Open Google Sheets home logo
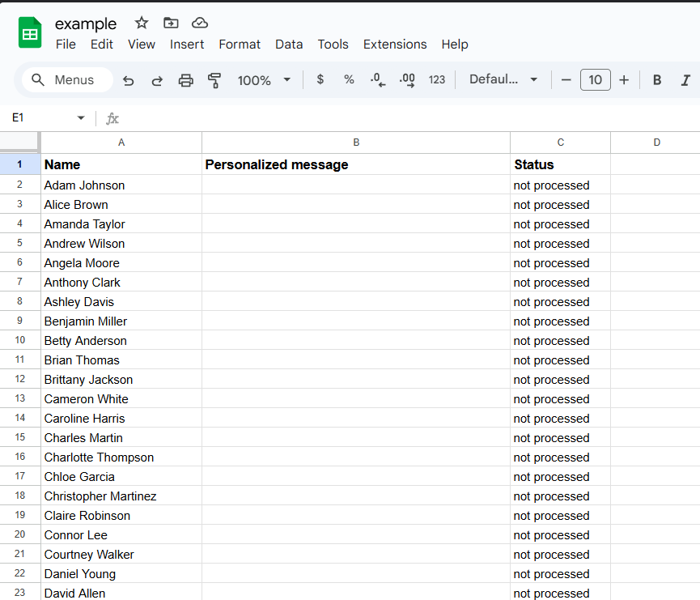Image resolution: width=700 pixels, height=600 pixels. pos(30,33)
